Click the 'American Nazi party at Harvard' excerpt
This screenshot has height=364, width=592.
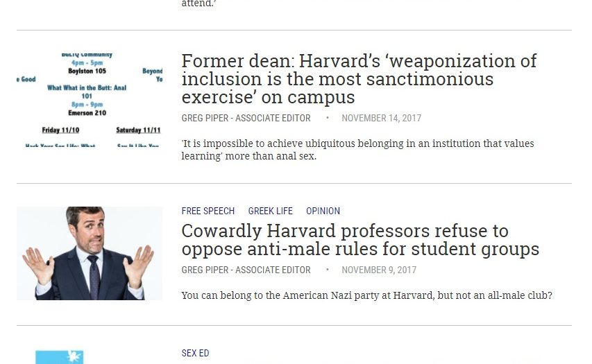tap(366, 295)
